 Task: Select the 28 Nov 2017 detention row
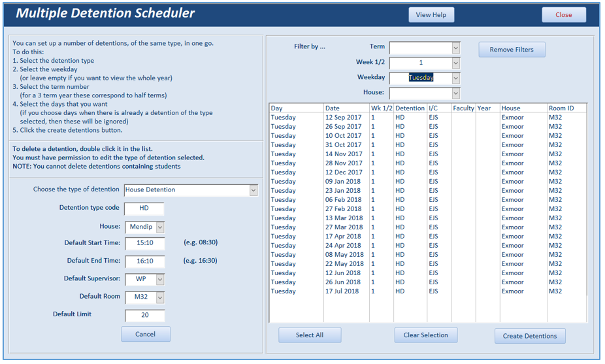point(428,163)
